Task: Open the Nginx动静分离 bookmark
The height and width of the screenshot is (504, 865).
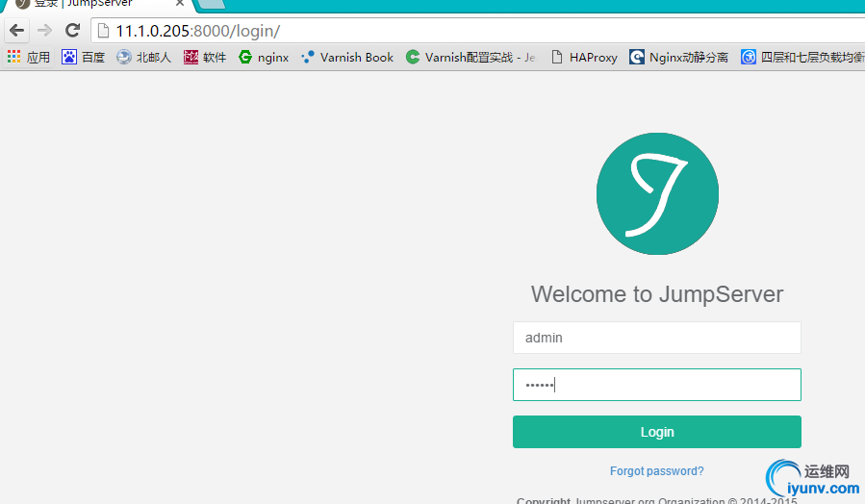Action: click(x=679, y=58)
